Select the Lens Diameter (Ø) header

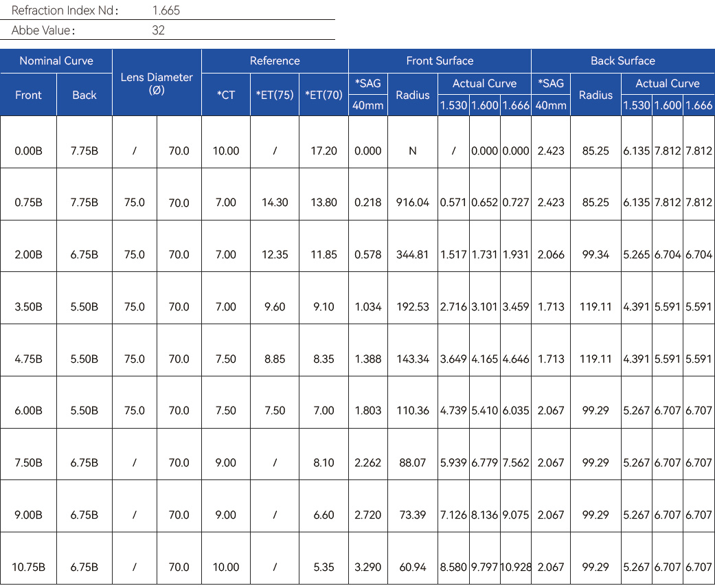point(157,83)
